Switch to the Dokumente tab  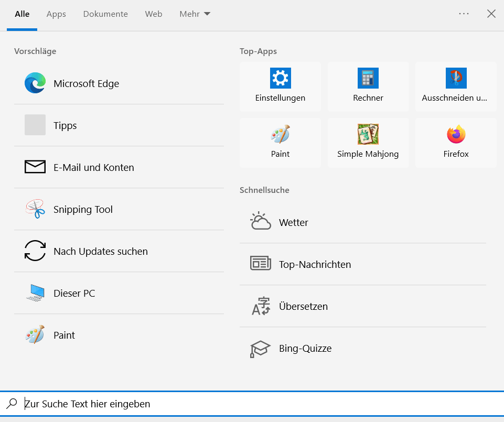(x=105, y=14)
